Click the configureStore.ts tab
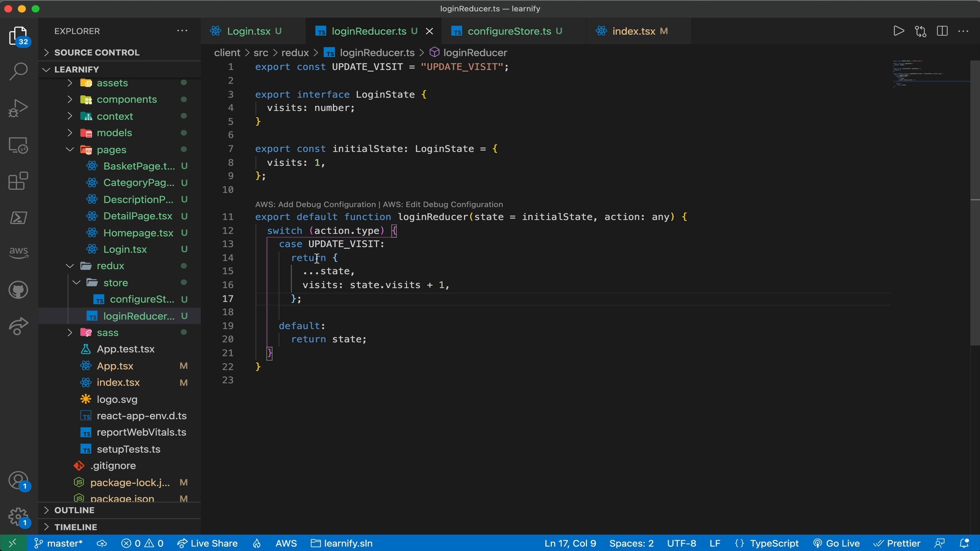Viewport: 980px width, 551px height. point(509,31)
